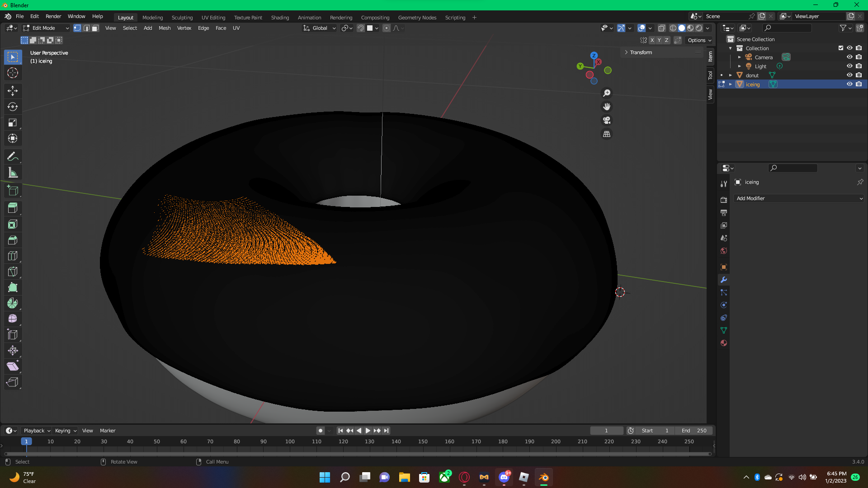Click the pan view hand icon

pos(607,107)
